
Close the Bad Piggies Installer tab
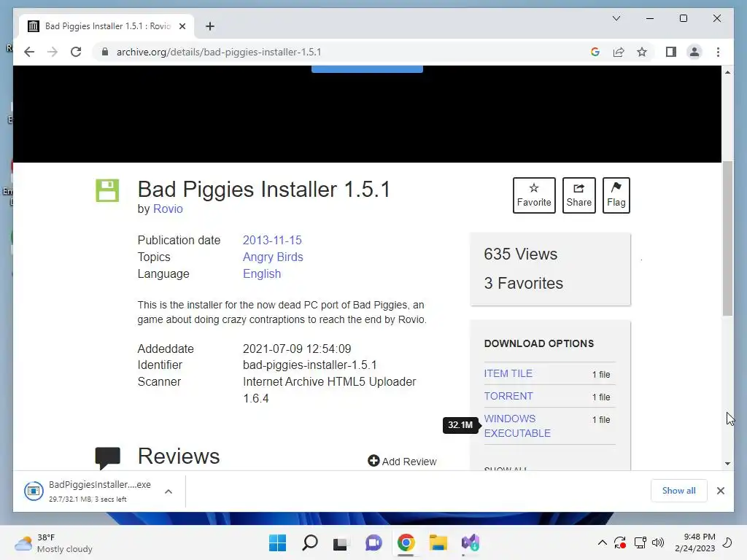pyautogui.click(x=182, y=26)
